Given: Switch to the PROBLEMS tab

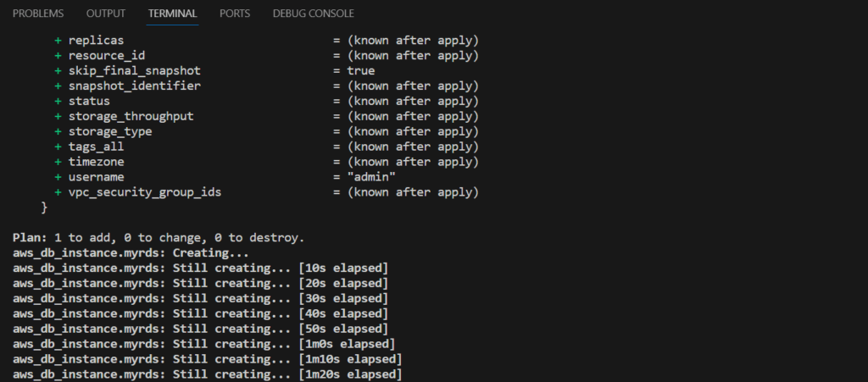Looking at the screenshot, I should coord(38,14).
